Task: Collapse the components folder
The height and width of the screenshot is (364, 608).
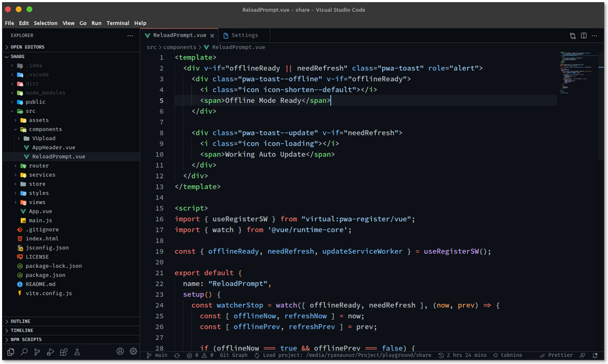Action: point(45,129)
